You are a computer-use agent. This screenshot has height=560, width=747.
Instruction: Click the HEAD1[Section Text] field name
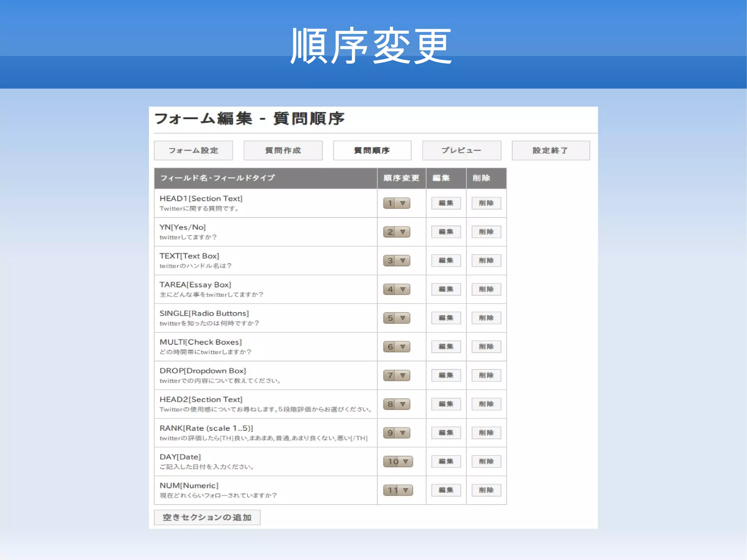click(x=201, y=198)
